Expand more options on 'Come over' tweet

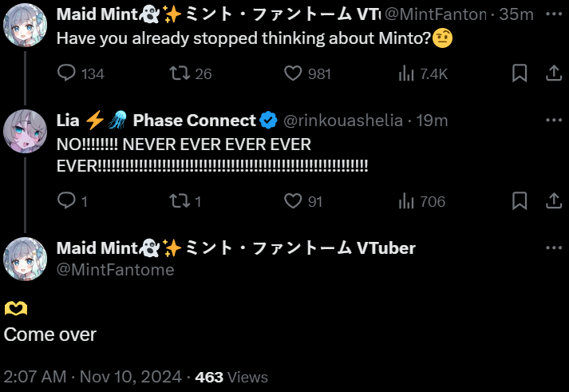[x=554, y=248]
